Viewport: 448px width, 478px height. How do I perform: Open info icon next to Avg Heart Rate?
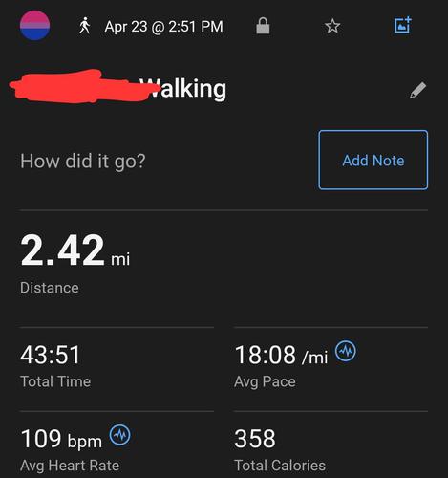coord(120,435)
